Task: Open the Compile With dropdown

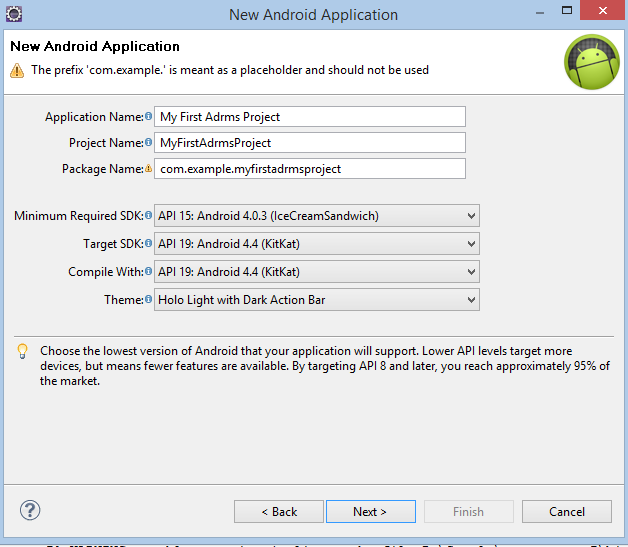Action: coord(317,271)
